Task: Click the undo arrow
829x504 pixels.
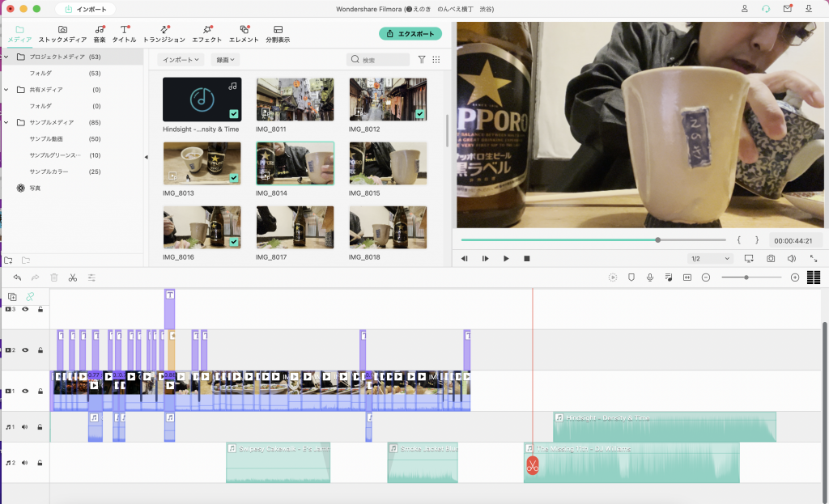Action: (x=17, y=277)
